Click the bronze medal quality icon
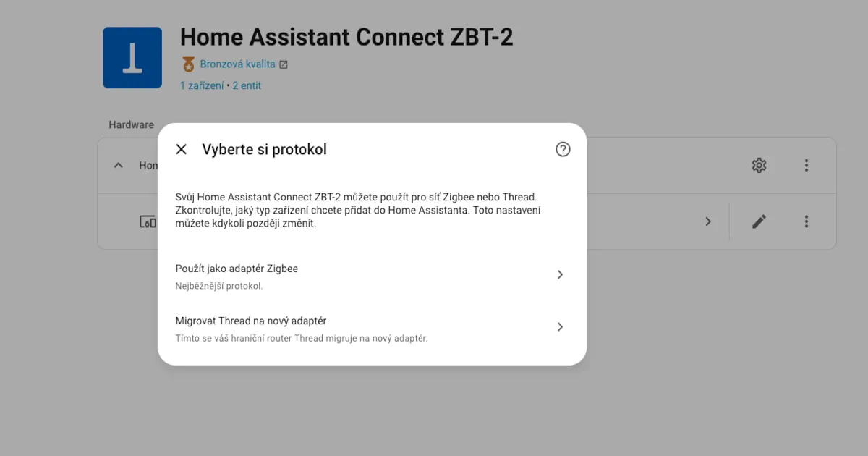The width and height of the screenshot is (868, 456). (x=188, y=64)
